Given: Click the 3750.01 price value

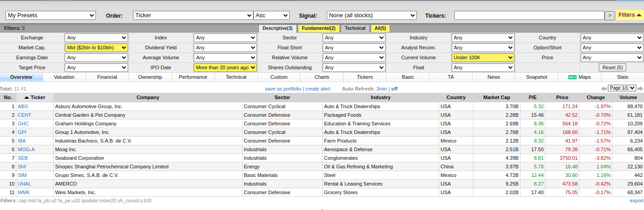Looking at the screenshot, I should coord(568,158).
